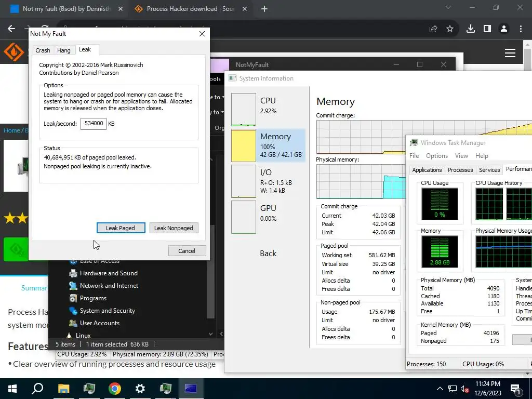
Task: Click the Hardware and Sound icon
Action: (x=73, y=273)
